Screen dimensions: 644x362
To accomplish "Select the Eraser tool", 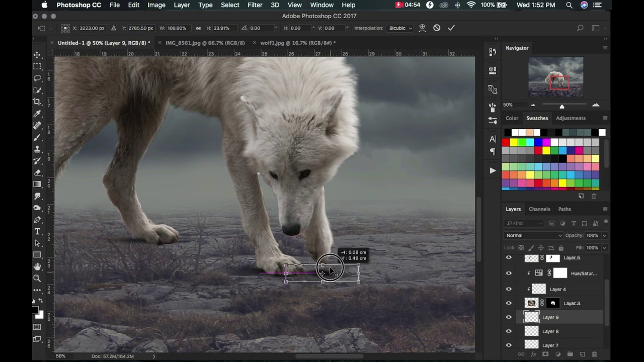I will [37, 172].
